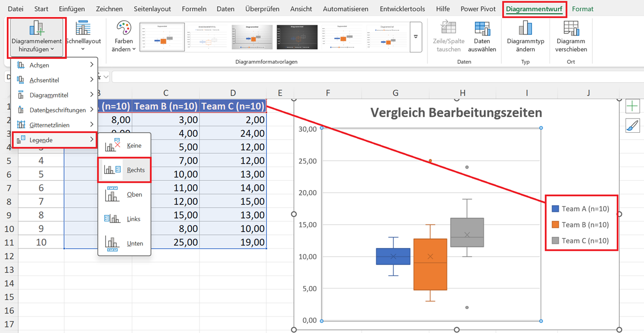The image size is (644, 333).
Task: Click header cell Team B (n=10)
Action: click(x=166, y=106)
